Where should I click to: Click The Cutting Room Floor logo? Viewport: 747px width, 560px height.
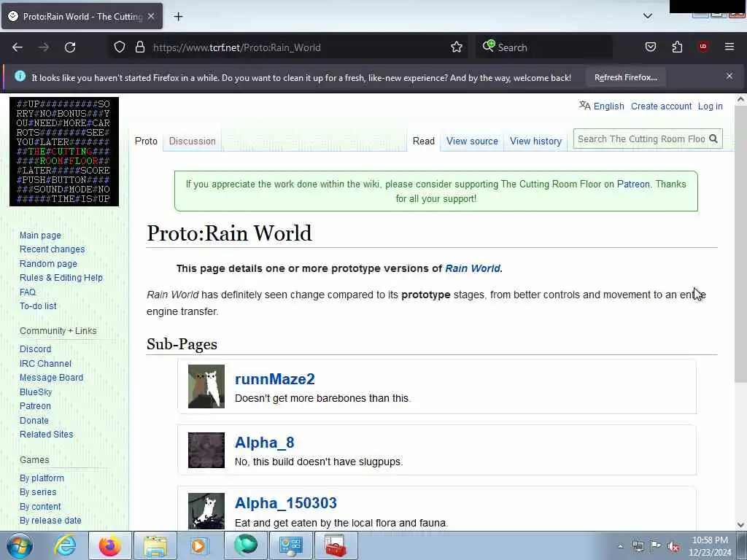(x=64, y=152)
